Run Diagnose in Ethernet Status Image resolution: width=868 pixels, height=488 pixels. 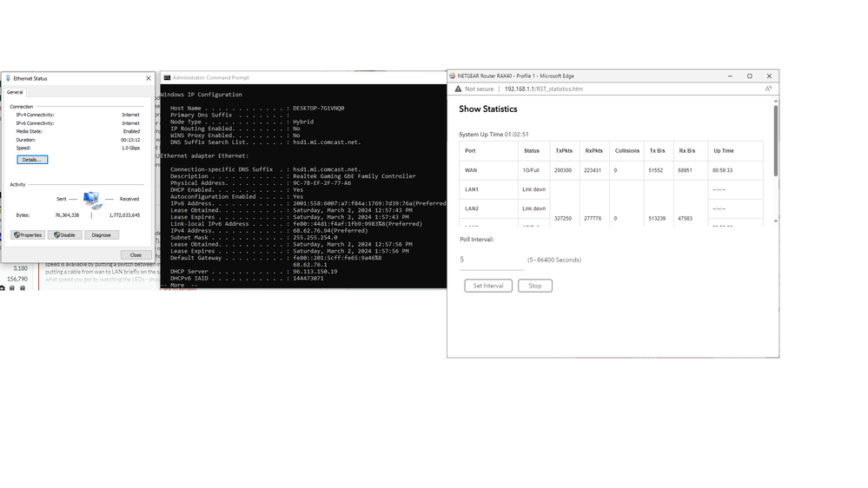click(102, 234)
